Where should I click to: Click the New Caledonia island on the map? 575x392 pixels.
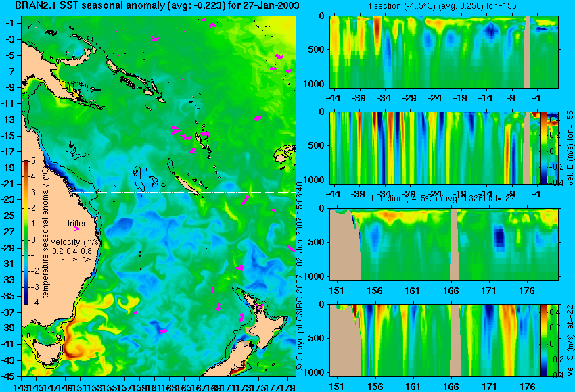pyautogui.click(x=187, y=185)
